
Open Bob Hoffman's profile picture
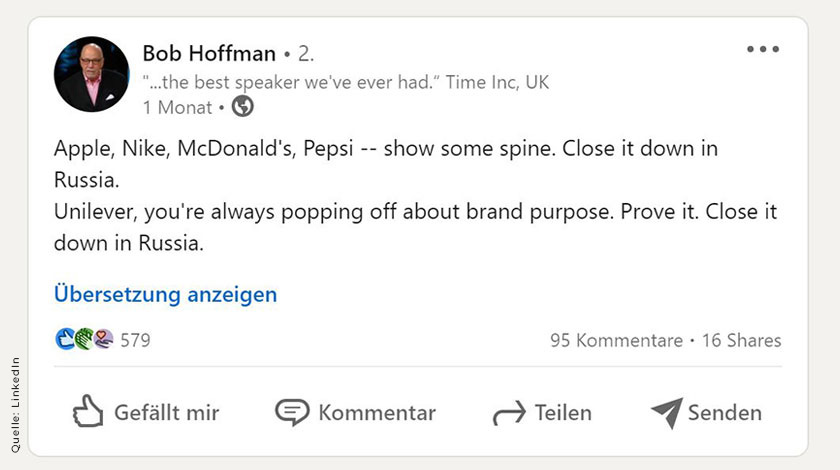click(x=92, y=74)
